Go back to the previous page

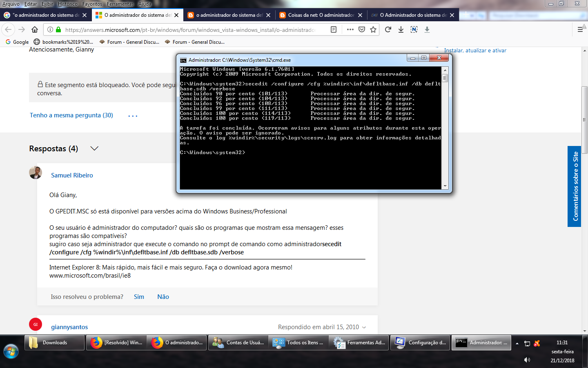9,29
